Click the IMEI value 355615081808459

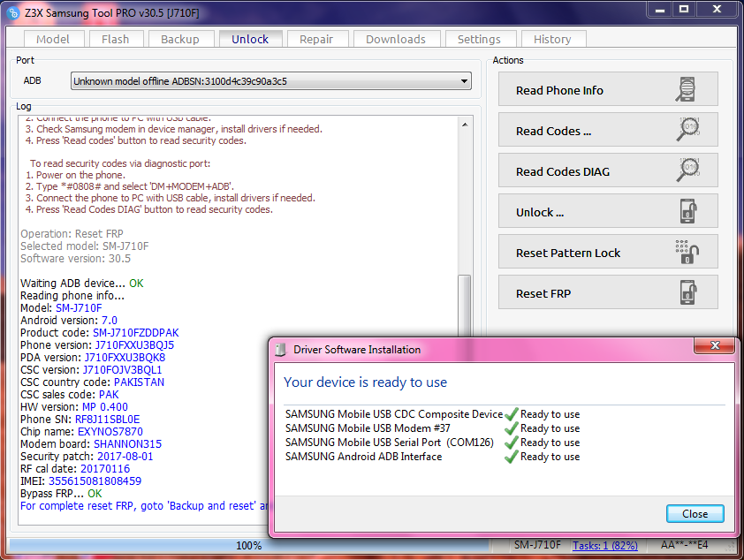tap(95, 481)
